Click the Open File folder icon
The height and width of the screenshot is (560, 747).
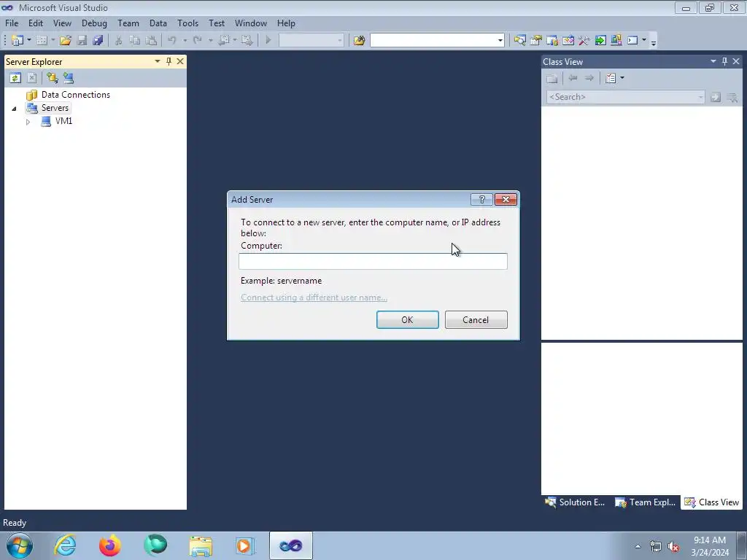[66, 41]
